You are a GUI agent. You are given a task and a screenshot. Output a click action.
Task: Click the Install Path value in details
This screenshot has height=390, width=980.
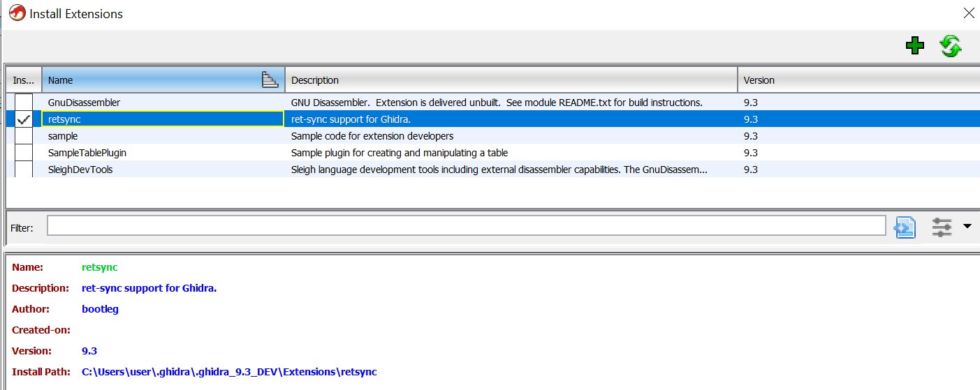pyautogui.click(x=229, y=372)
